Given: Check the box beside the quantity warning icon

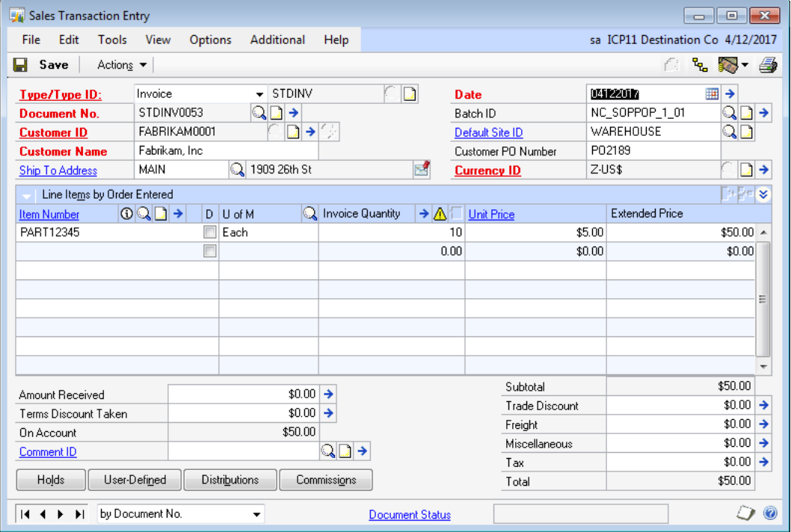Looking at the screenshot, I should pyautogui.click(x=456, y=214).
